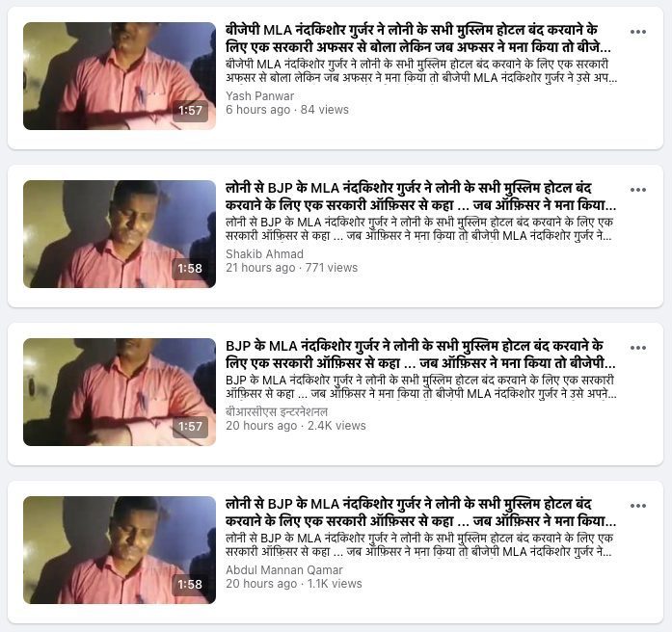
Task: Click the 20 hours ago 2.4K views text
Action: [x=296, y=426]
